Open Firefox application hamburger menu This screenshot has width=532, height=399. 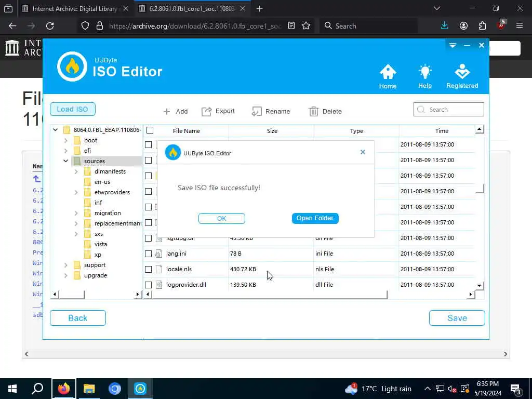(520, 26)
